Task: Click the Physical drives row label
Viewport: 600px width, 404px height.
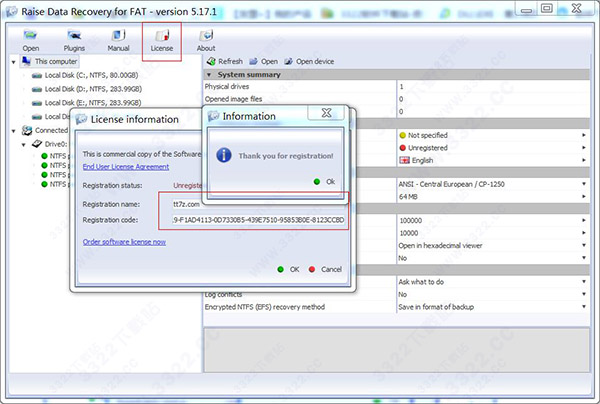Action: [x=227, y=86]
